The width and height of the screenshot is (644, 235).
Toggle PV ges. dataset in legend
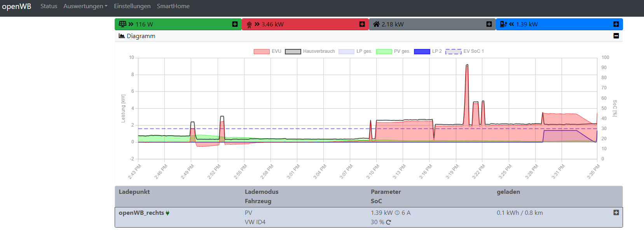(393, 51)
